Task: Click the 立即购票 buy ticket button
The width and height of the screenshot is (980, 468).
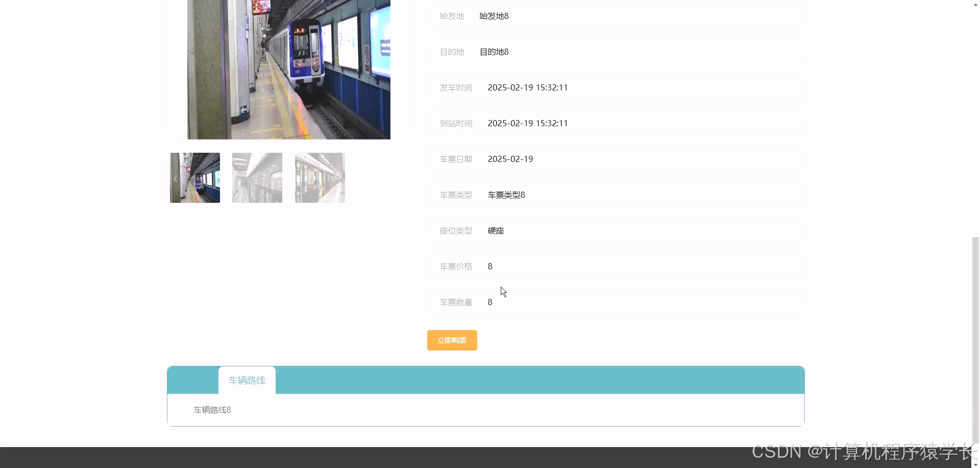Action: point(452,340)
